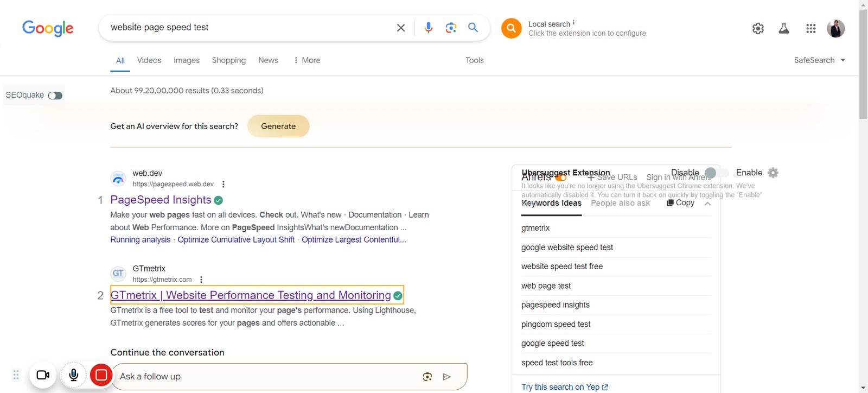Open three-dot menu beside pagespeed.web.dev result
This screenshot has height=393, width=868.
224,184
